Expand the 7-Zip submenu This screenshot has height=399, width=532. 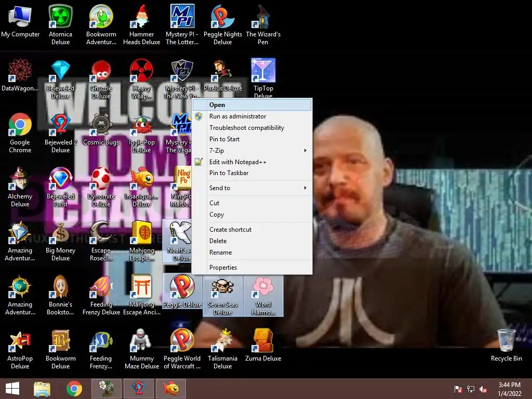[252, 151]
